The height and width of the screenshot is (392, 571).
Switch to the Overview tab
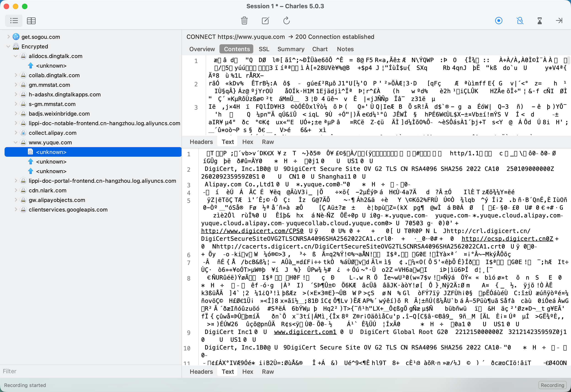click(202, 49)
